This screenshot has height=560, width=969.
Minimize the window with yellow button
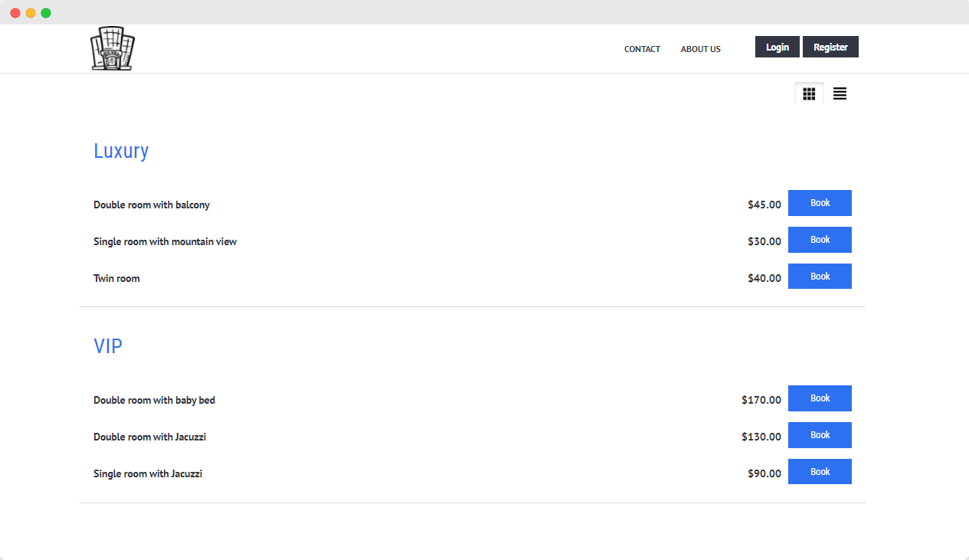coord(31,13)
